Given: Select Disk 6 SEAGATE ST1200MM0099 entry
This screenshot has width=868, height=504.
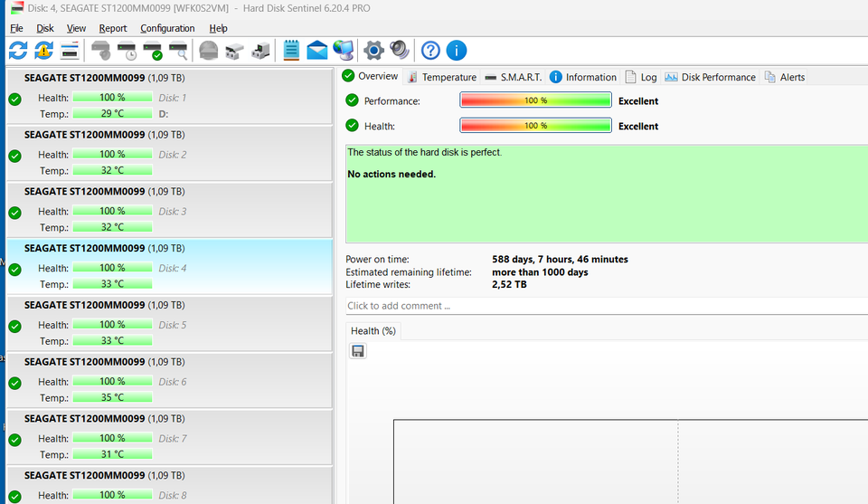Looking at the screenshot, I should point(169,380).
